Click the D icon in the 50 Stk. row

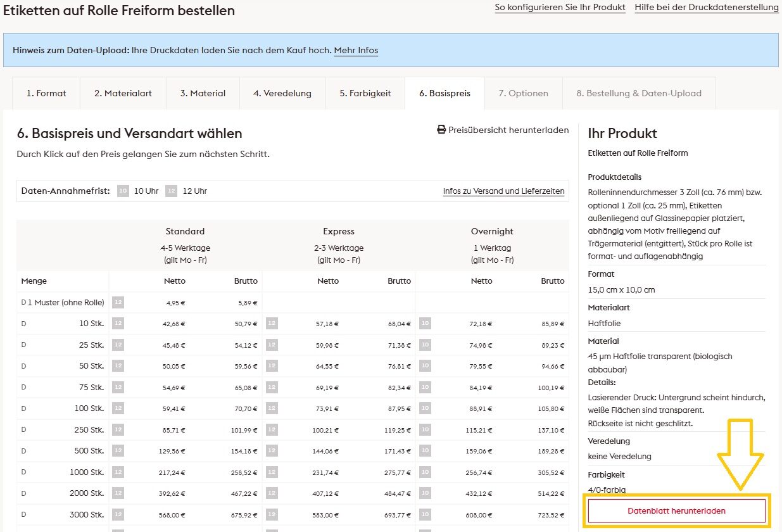point(24,366)
